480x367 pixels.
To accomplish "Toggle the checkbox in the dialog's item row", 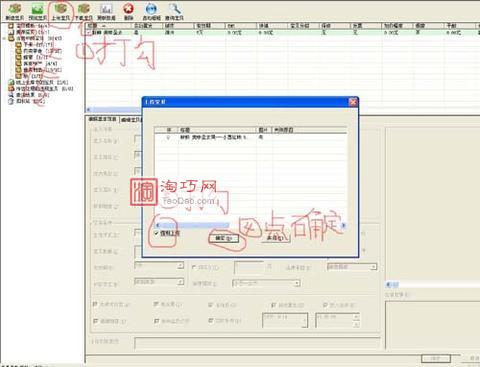I will [168, 137].
